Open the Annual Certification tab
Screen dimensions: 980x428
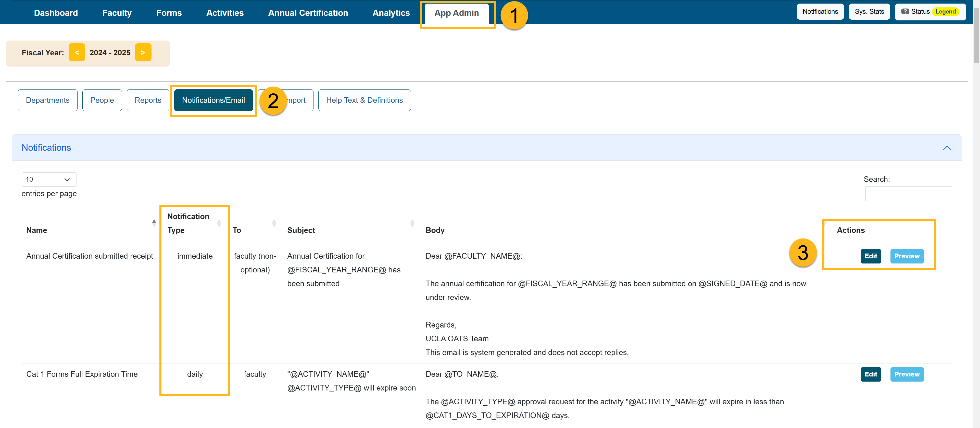point(308,13)
